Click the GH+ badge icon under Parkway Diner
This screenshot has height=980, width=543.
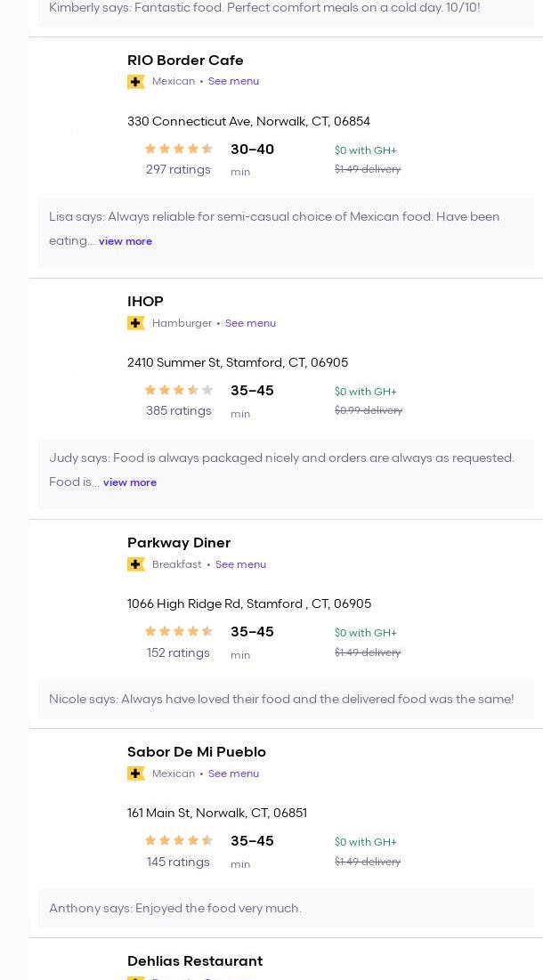tap(136, 564)
